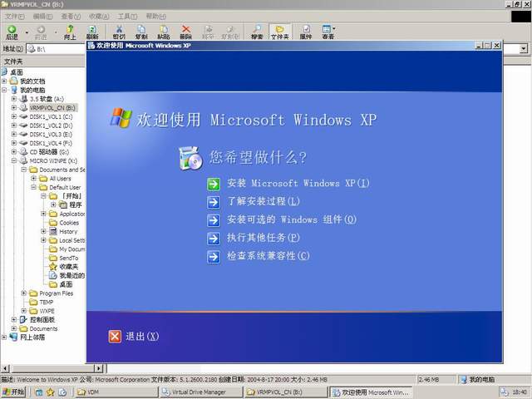Select the TEMP folder in tree
This screenshot has width=532, height=399.
pos(47,302)
